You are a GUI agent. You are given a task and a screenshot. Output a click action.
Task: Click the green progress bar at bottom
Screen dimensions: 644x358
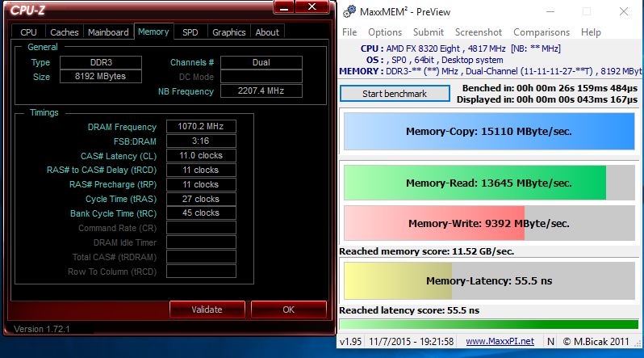pos(489,324)
